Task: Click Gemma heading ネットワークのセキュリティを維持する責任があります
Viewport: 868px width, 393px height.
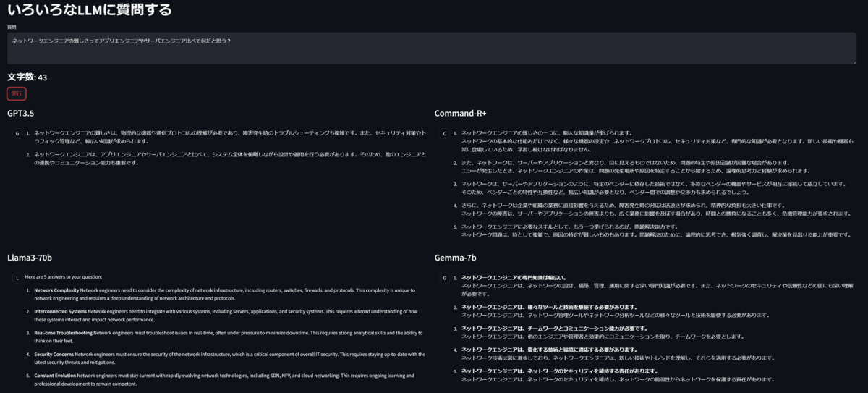Action: (560, 371)
